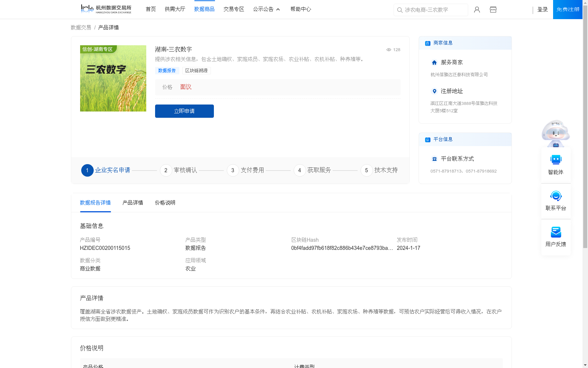
Task: Click 数据交易 breadcrumb link
Action: [81, 28]
